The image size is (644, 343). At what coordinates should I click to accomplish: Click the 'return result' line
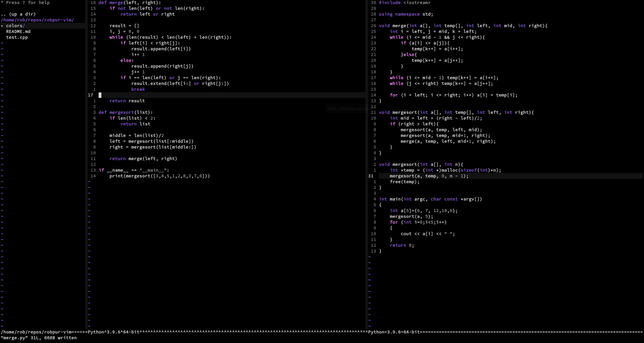[127, 101]
